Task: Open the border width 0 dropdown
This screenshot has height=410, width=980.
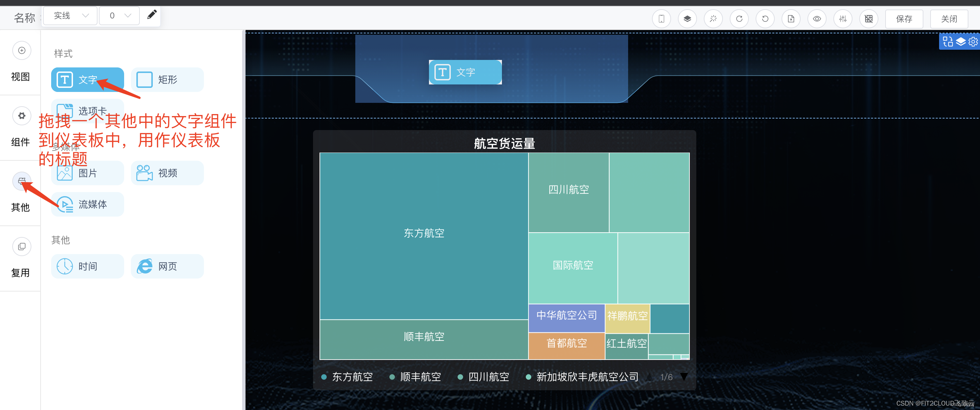Action: click(x=119, y=16)
